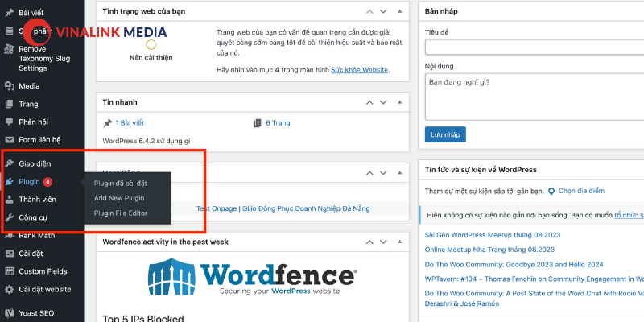
Task: Click the Cài đặt settings icon
Action: coord(9,254)
